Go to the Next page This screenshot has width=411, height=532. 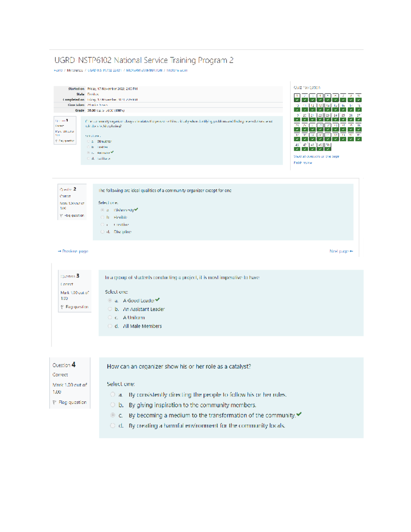[341, 251]
